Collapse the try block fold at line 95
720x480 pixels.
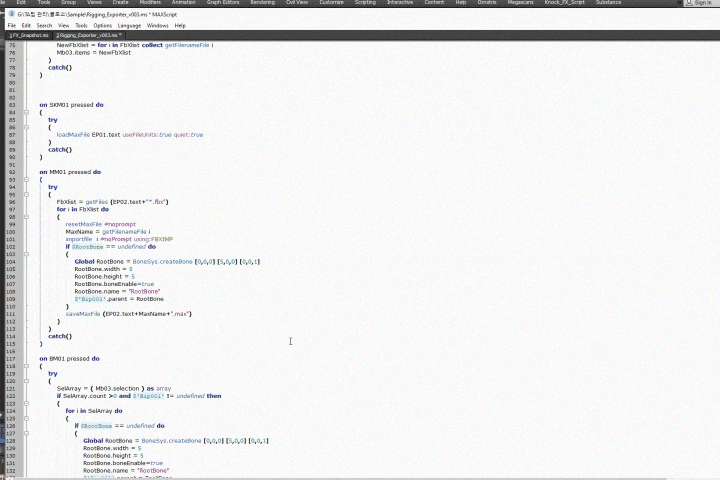26,194
